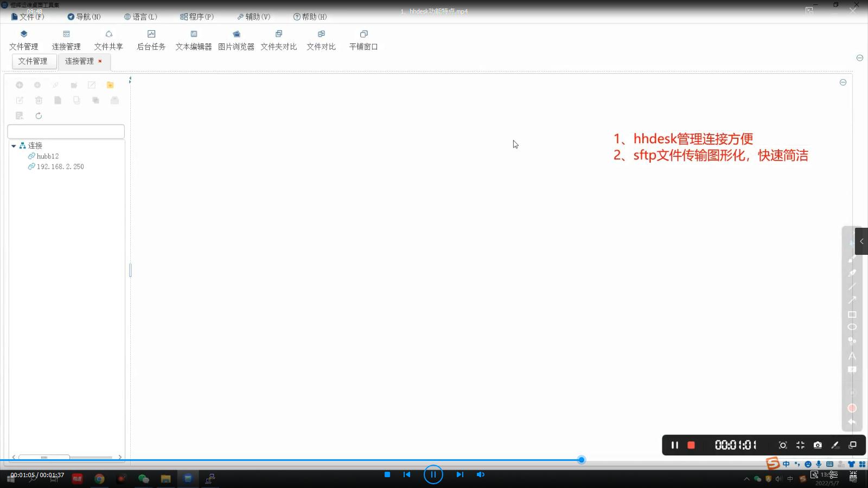Click the printer-like icon in connection panel

pyautogui.click(x=114, y=100)
